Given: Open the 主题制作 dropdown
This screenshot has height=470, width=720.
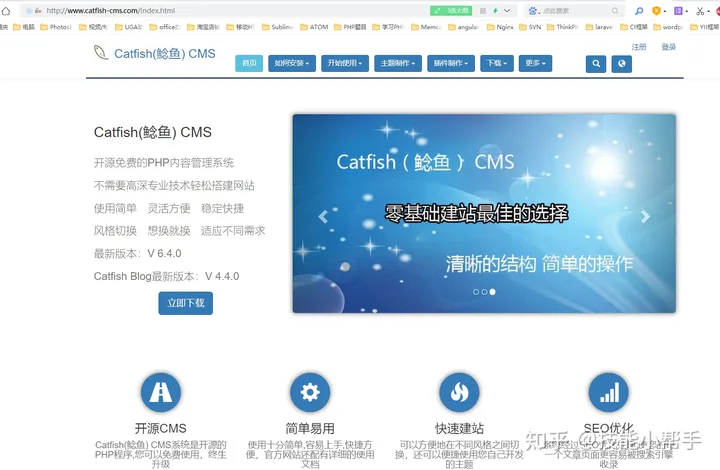Looking at the screenshot, I should pyautogui.click(x=398, y=63).
